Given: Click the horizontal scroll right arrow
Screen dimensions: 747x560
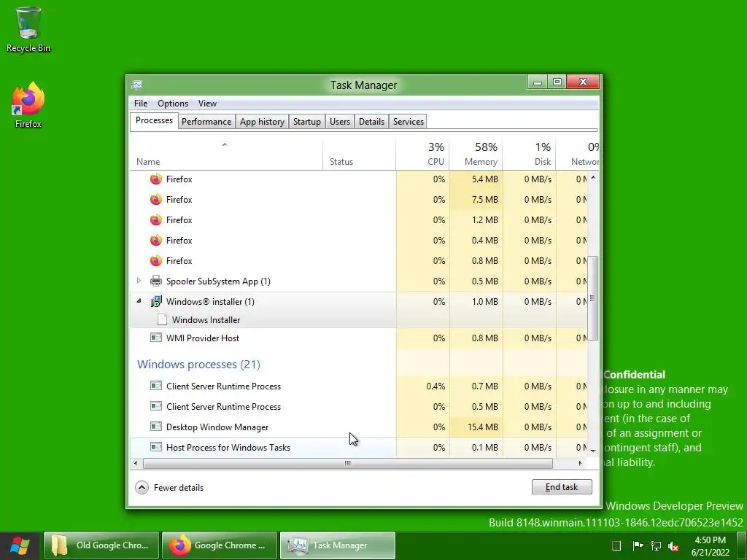Looking at the screenshot, I should tap(580, 463).
